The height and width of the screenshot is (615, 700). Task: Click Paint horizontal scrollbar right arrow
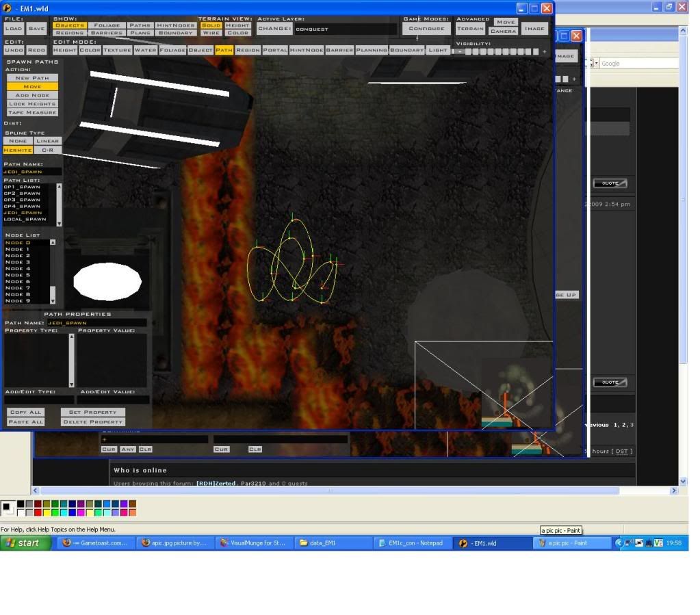click(674, 490)
